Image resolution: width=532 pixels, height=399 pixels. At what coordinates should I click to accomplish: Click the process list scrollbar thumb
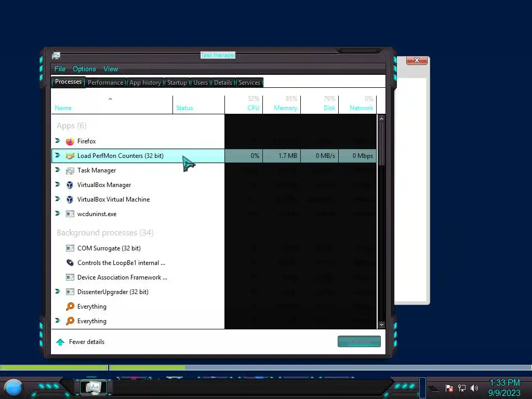tap(381, 144)
